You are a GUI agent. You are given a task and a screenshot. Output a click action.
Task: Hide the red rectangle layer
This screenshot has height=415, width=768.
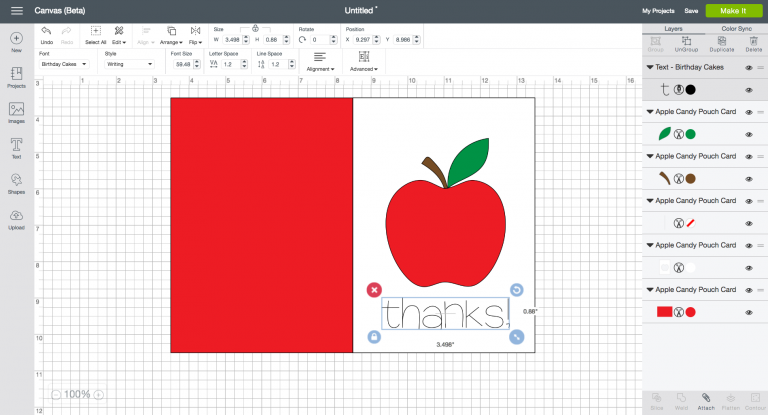pos(748,313)
